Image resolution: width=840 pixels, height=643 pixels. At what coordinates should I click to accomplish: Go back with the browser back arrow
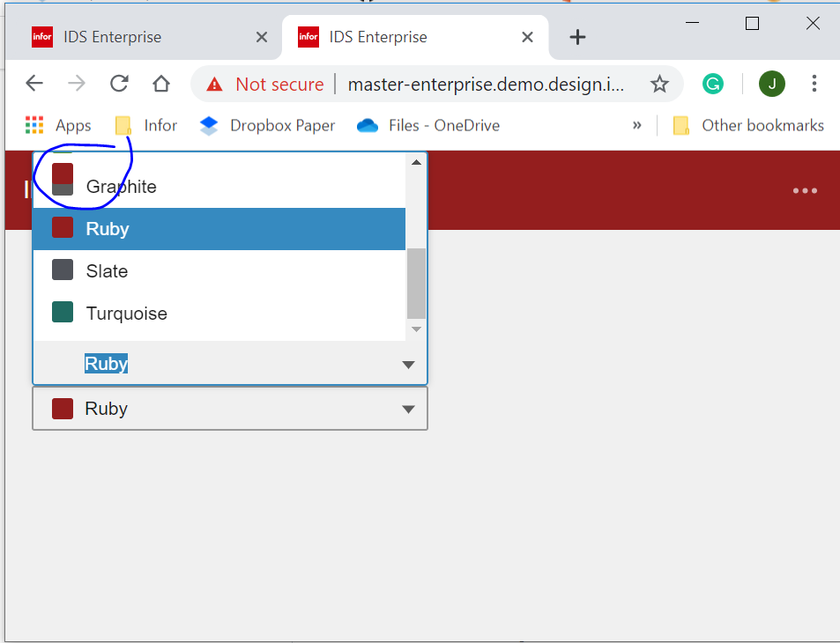pyautogui.click(x=34, y=84)
